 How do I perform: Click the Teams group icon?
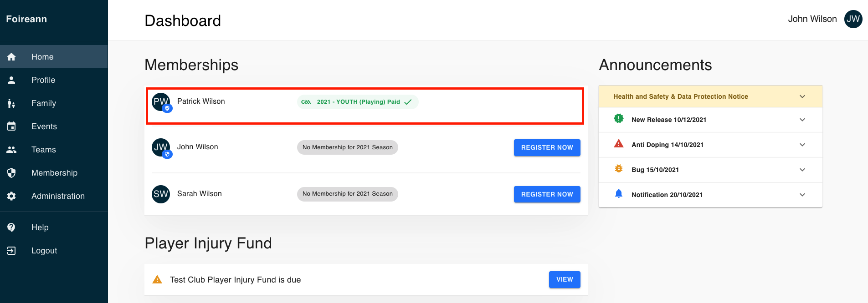pyautogui.click(x=11, y=150)
